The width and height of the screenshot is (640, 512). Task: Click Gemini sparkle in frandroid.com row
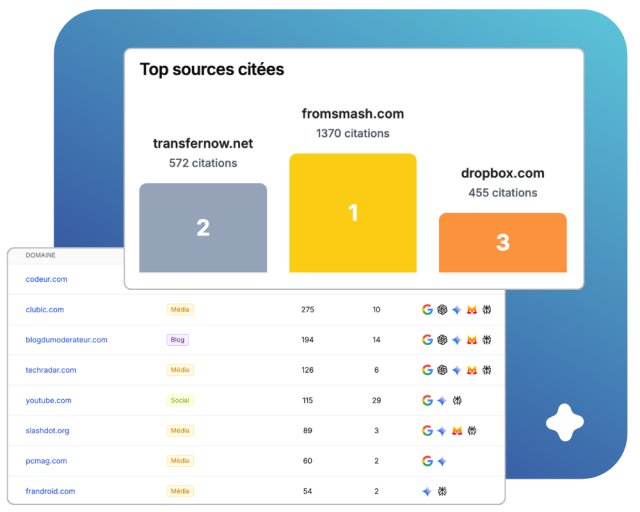click(x=427, y=492)
